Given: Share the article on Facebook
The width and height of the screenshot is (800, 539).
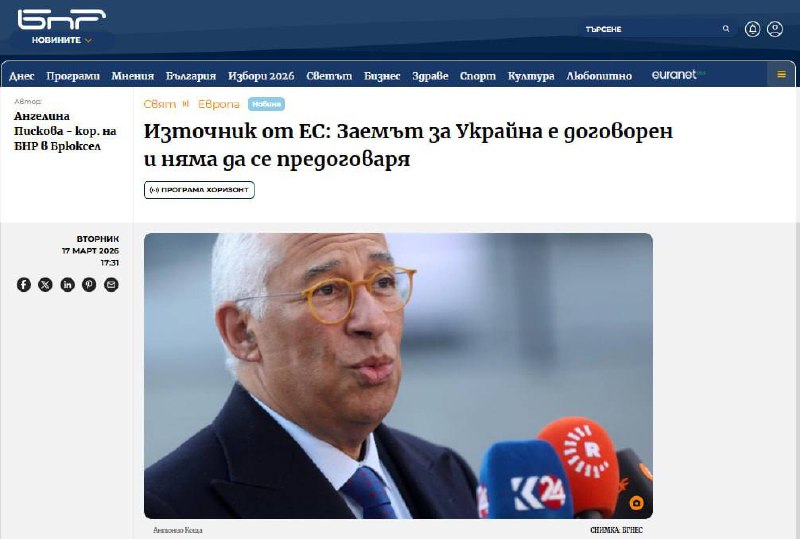Looking at the screenshot, I should coord(23,285).
